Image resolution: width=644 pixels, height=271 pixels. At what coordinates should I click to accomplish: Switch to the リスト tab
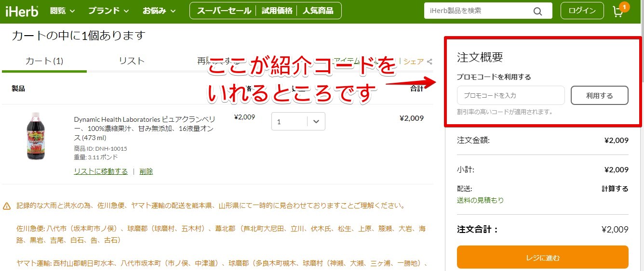coord(132,61)
